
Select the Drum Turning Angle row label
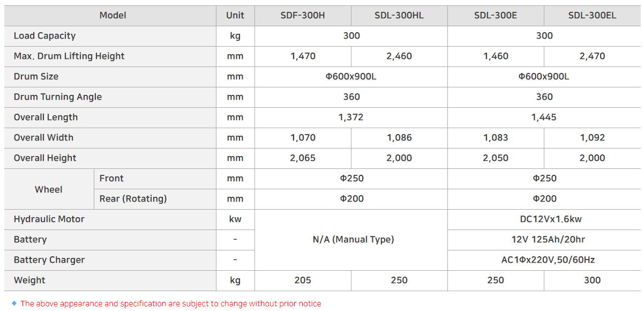click(58, 97)
